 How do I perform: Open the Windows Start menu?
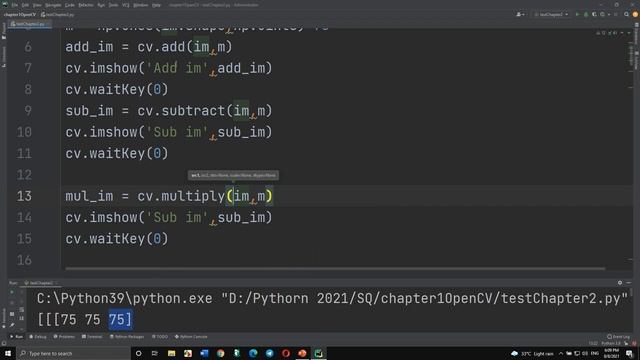coord(7,353)
